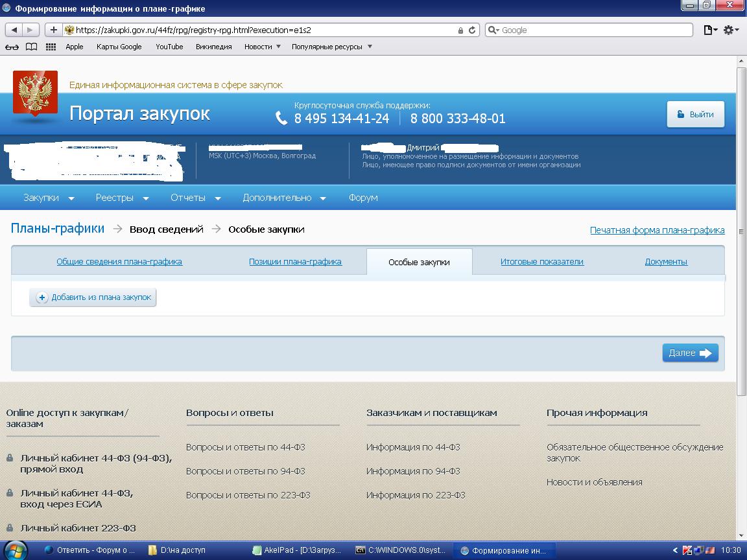This screenshot has width=747, height=560.
Task: Expand the Отчеты dropdown menu
Action: pyautogui.click(x=195, y=198)
